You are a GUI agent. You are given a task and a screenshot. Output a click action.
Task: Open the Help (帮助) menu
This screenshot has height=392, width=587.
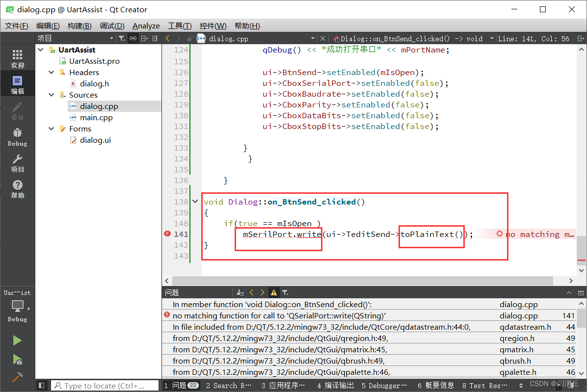pyautogui.click(x=247, y=26)
